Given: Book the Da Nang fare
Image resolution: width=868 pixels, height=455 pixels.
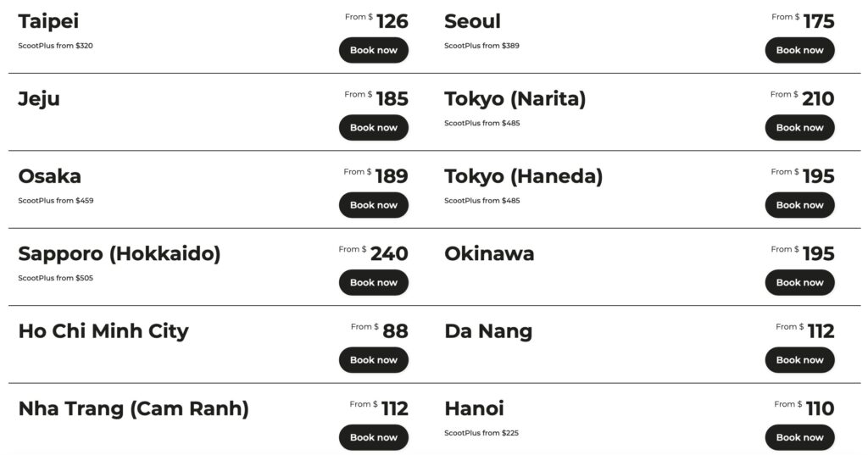Looking at the screenshot, I should (799, 360).
